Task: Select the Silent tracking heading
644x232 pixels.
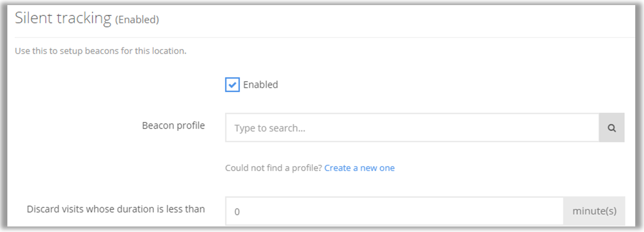Action: 63,18
